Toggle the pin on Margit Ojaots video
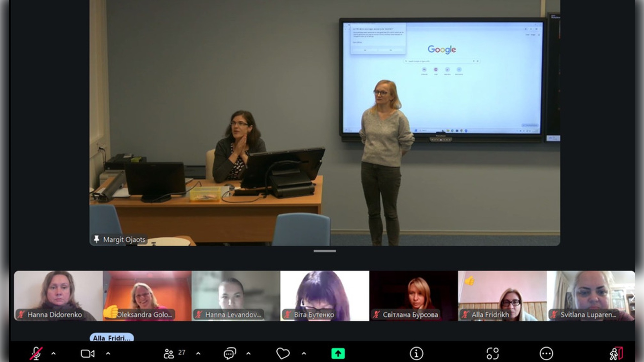644x362 pixels. click(97, 239)
